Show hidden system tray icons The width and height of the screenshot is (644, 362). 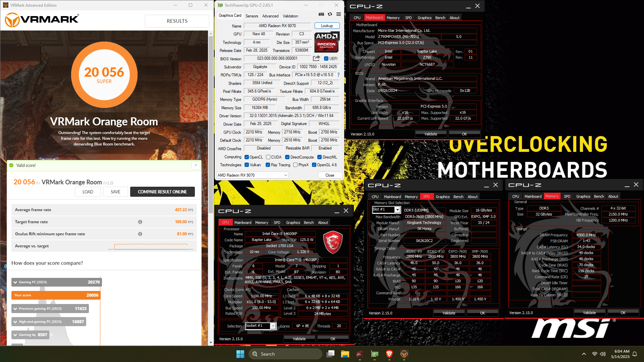pyautogui.click(x=584, y=354)
